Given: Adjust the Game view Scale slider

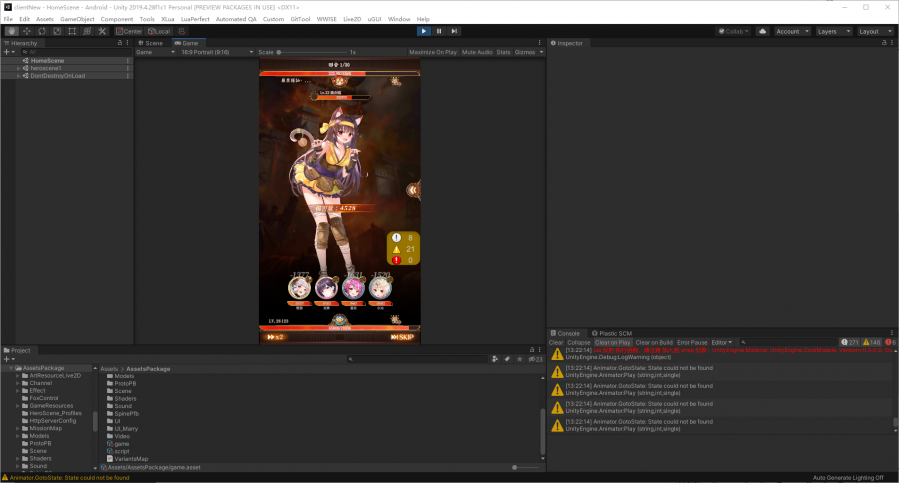Looking at the screenshot, I should pyautogui.click(x=312, y=52).
